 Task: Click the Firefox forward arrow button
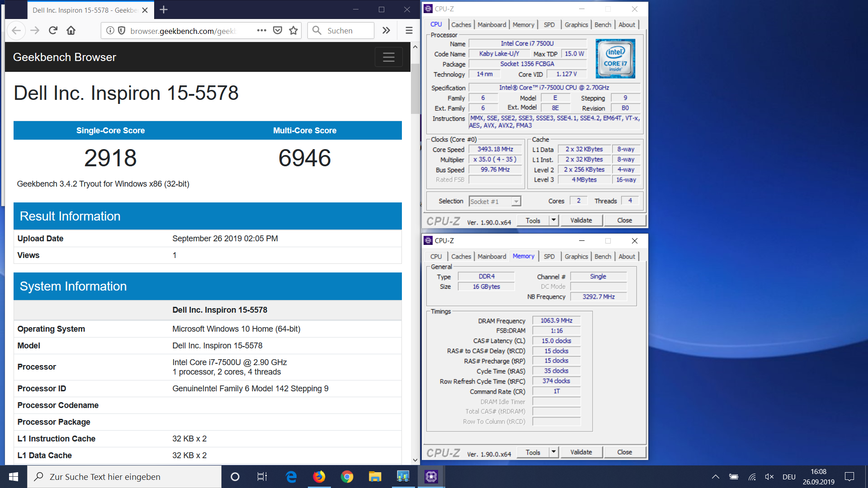[x=35, y=30]
